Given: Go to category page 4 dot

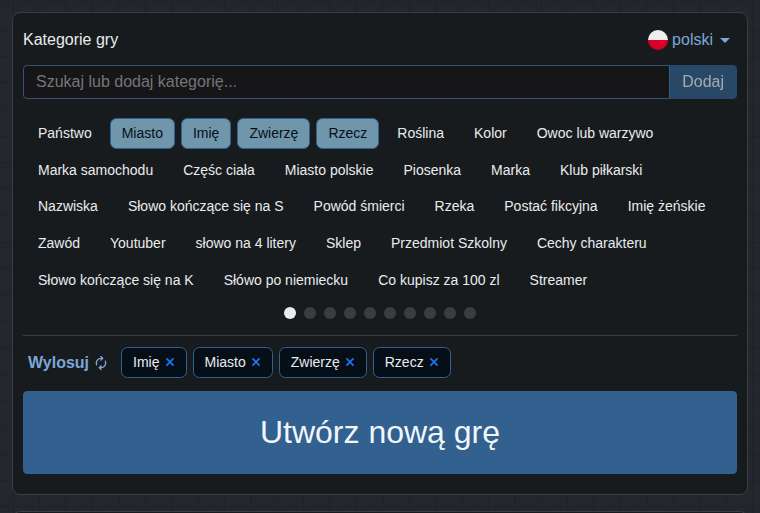Looking at the screenshot, I should click(350, 313).
